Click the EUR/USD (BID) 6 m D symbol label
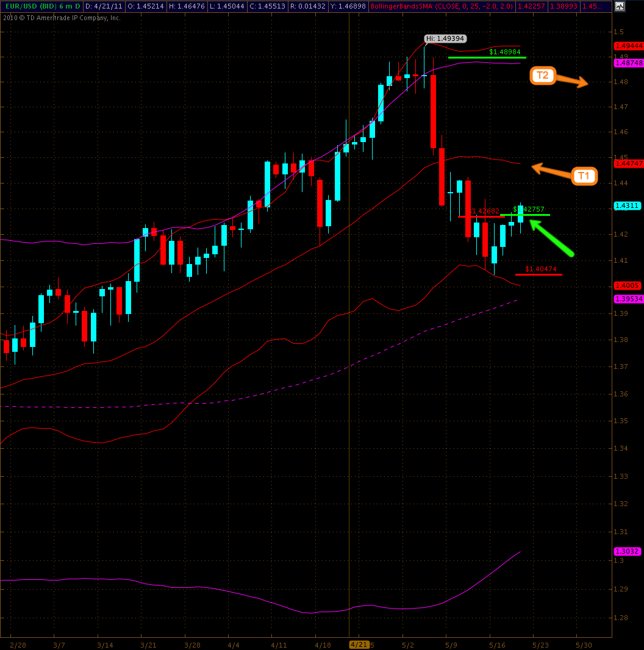This screenshot has width=644, height=650. point(40,6)
